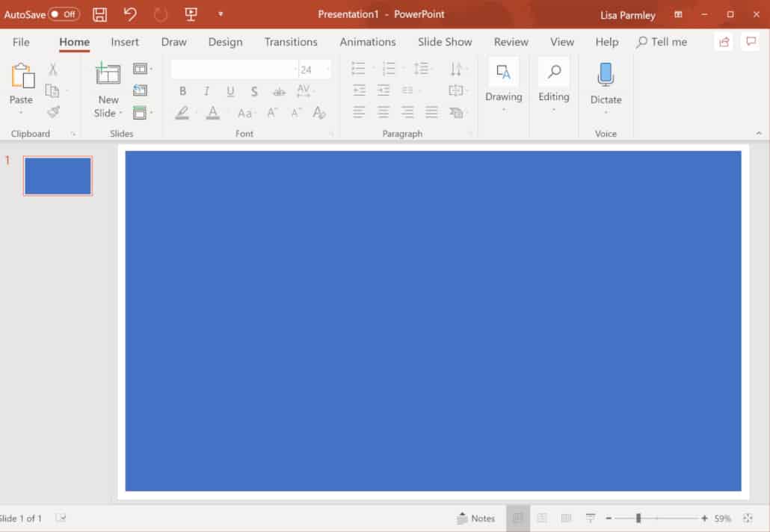
Task: Switch to the Insert ribbon tab
Action: pyautogui.click(x=125, y=42)
